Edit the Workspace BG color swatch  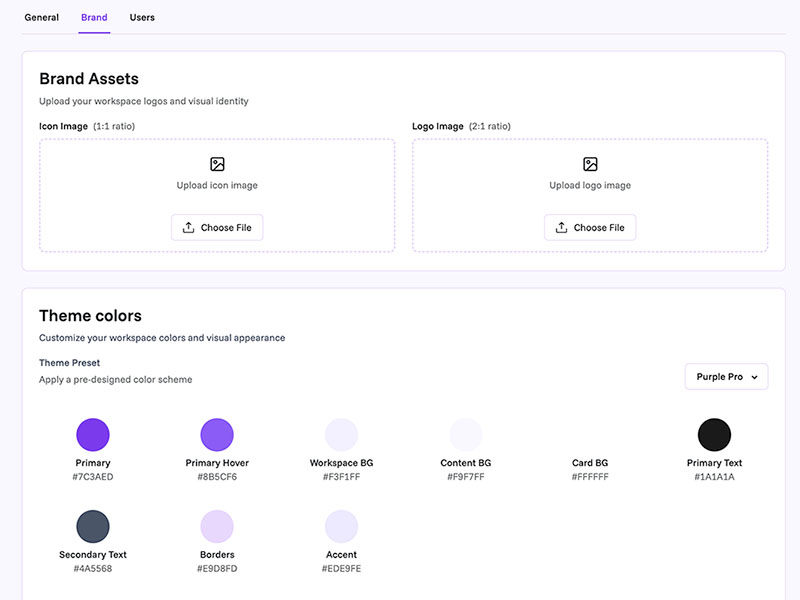[341, 435]
